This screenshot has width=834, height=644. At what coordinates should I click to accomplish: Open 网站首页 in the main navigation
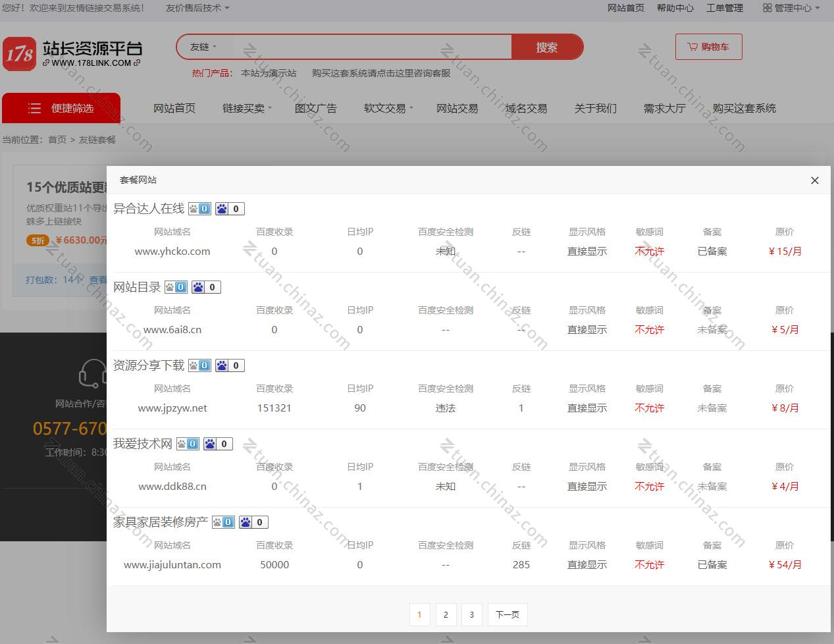(174, 109)
